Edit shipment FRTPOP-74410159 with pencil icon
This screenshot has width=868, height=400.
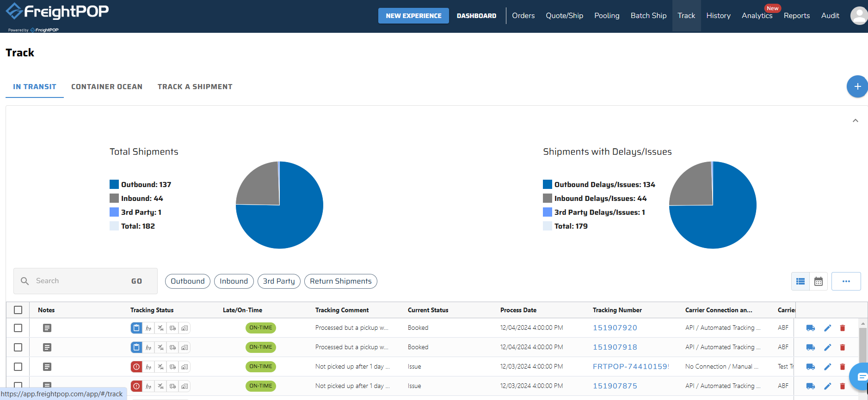(x=827, y=367)
